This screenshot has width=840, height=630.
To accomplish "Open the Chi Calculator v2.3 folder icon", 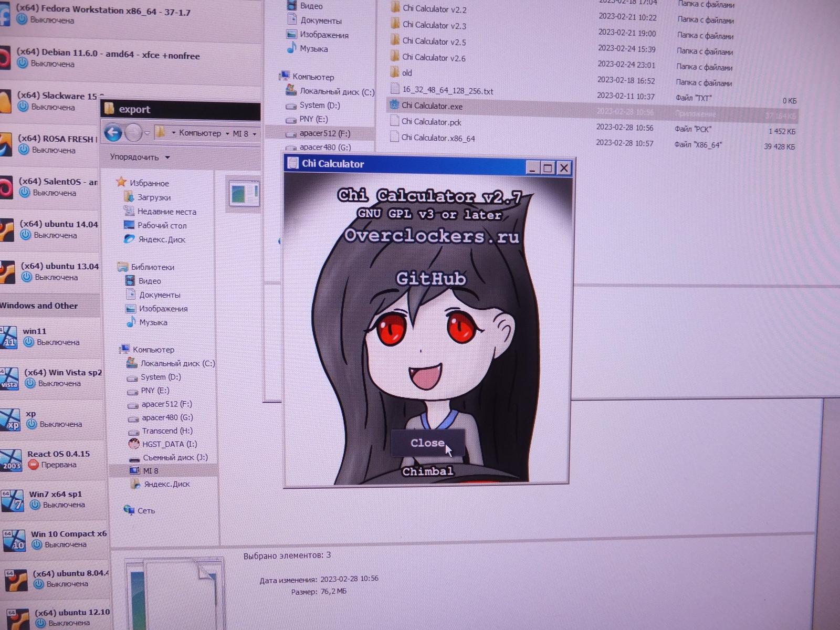I will (395, 24).
